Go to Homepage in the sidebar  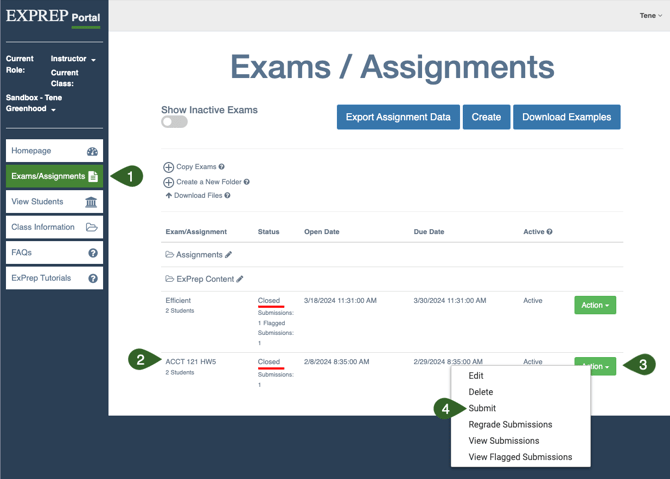54,151
